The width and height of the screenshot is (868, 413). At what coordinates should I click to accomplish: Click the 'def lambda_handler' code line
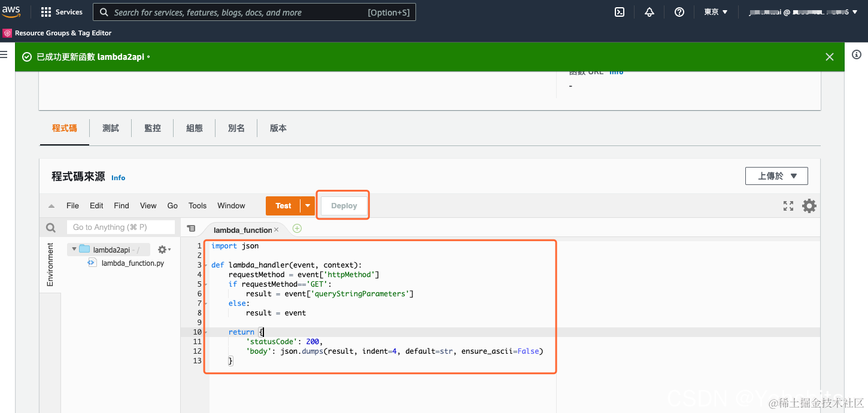(x=287, y=265)
